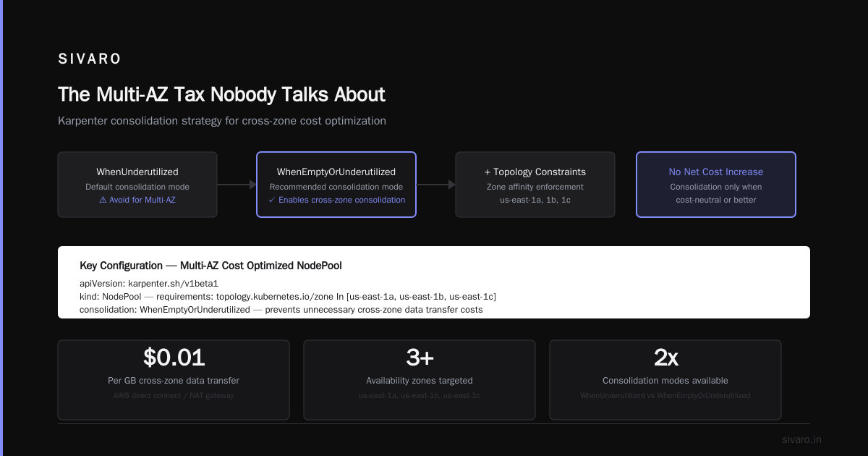This screenshot has height=456, width=868.
Task: Click the Key Configuration heading
Action: (210, 266)
